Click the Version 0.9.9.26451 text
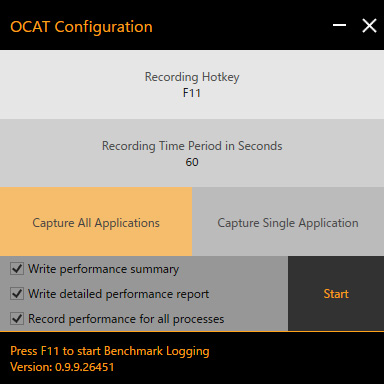 (62, 367)
